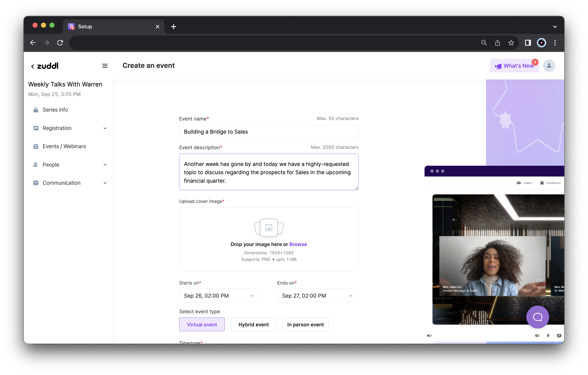The height and width of the screenshot is (375, 588).
Task: Reload the page with refresh icon
Action: [x=60, y=43]
